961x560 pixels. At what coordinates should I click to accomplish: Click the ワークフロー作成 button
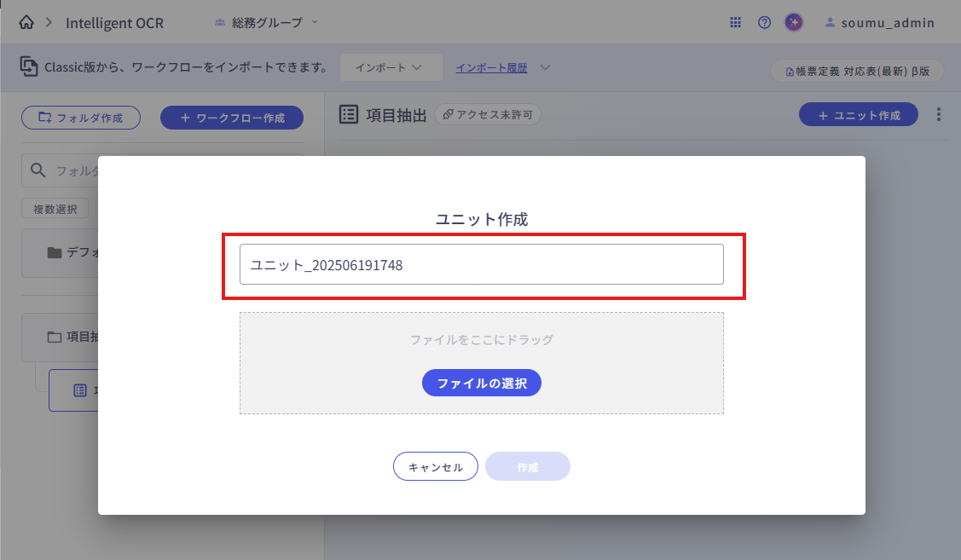click(x=232, y=118)
